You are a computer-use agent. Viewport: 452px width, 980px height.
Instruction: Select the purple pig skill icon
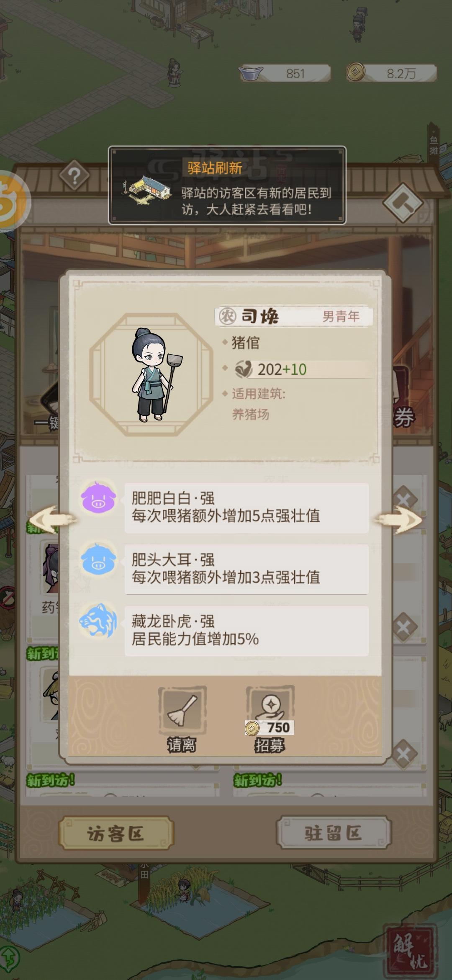(99, 498)
